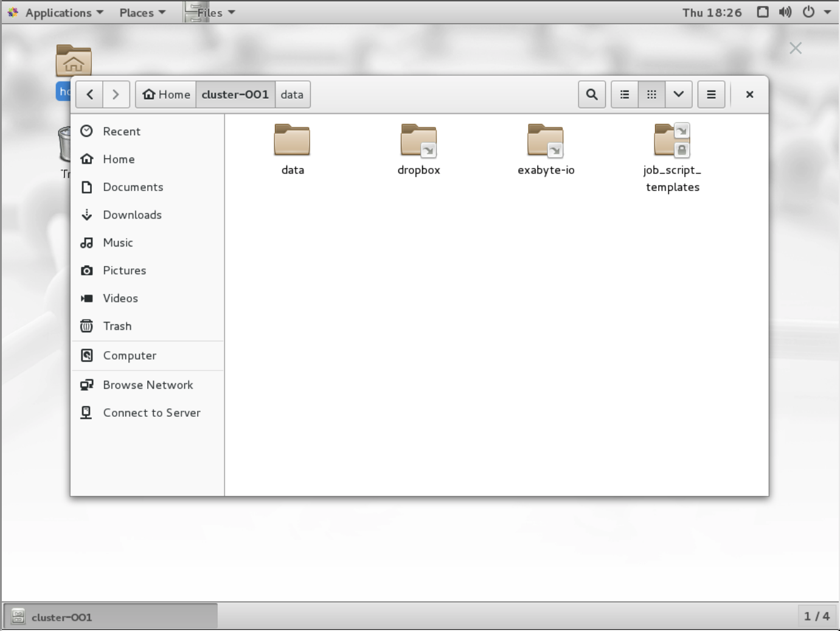Screen dimensions: 840x631
Task: Open the view options chevron dropdown
Action: pos(678,94)
